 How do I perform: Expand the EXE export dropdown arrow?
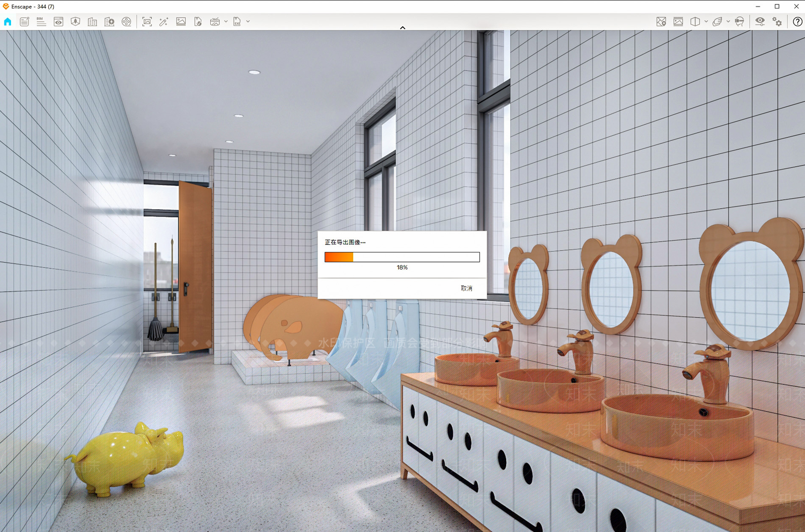coord(248,22)
